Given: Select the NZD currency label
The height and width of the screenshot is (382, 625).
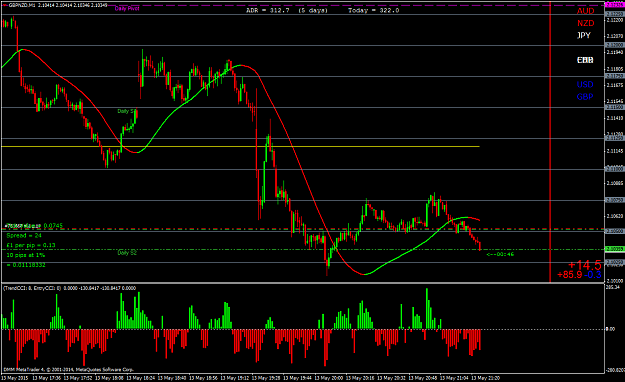Looking at the screenshot, I should [x=586, y=23].
